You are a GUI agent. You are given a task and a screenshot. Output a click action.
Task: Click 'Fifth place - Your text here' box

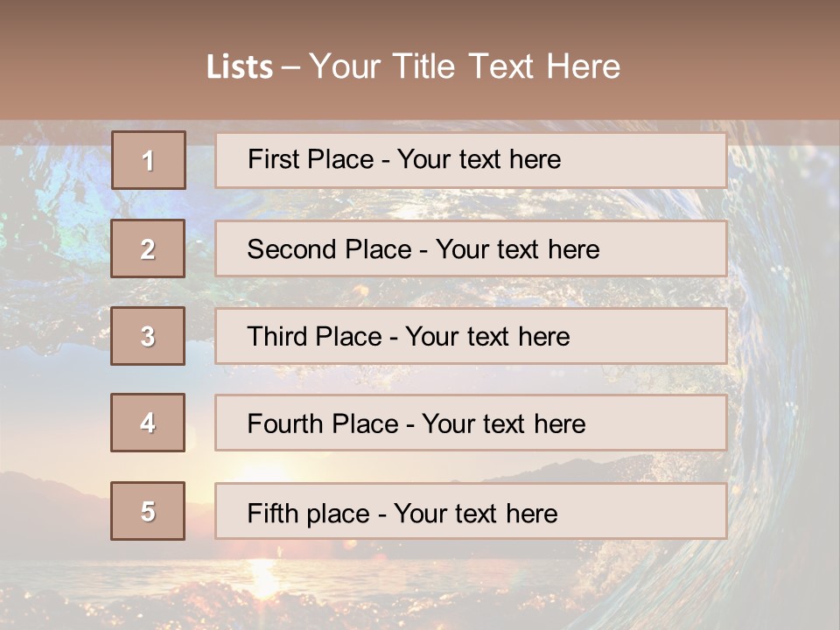[471, 510]
